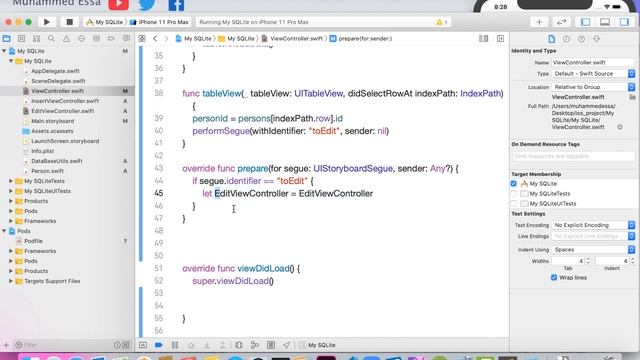Open the Library plus button

tap(539, 22)
